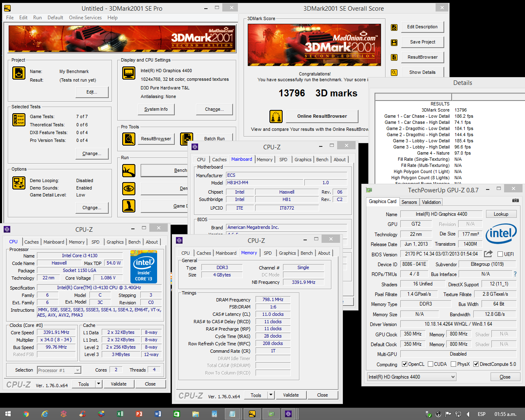This screenshot has width=525, height=420.
Task: Click the Game Demo joystick icon
Action: coord(129,206)
